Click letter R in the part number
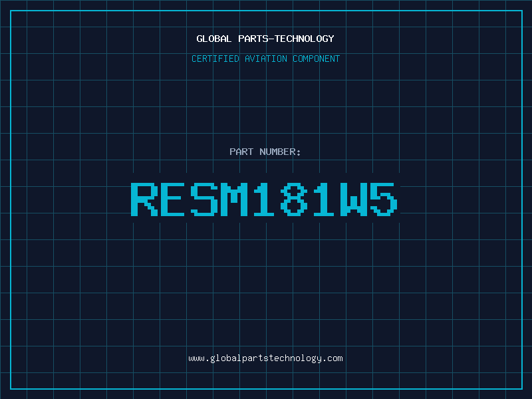Image resolution: width=532 pixels, height=399 pixels. tap(144, 199)
